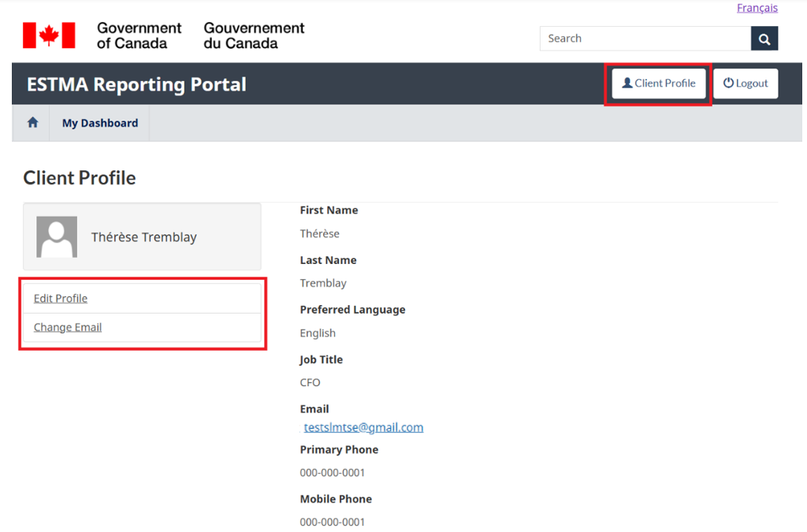Open the Change Email page
Image resolution: width=807 pixels, height=532 pixels.
pyautogui.click(x=67, y=326)
